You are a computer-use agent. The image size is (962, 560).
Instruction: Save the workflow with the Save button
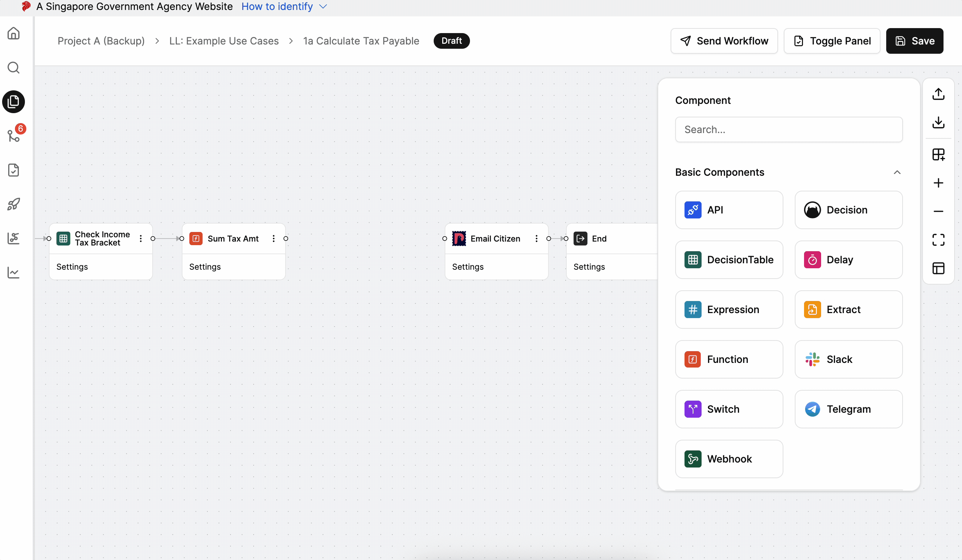[915, 41]
